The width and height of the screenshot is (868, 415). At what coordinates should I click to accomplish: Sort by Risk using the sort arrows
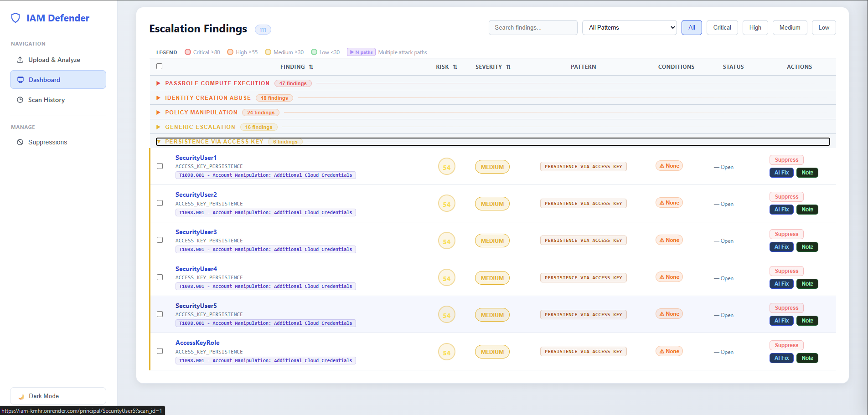[455, 67]
